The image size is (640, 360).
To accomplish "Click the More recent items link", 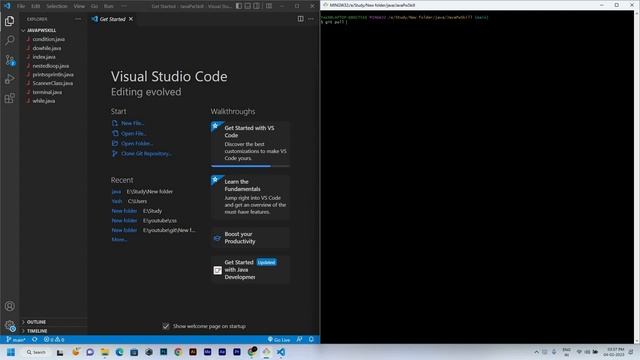I will (x=119, y=240).
